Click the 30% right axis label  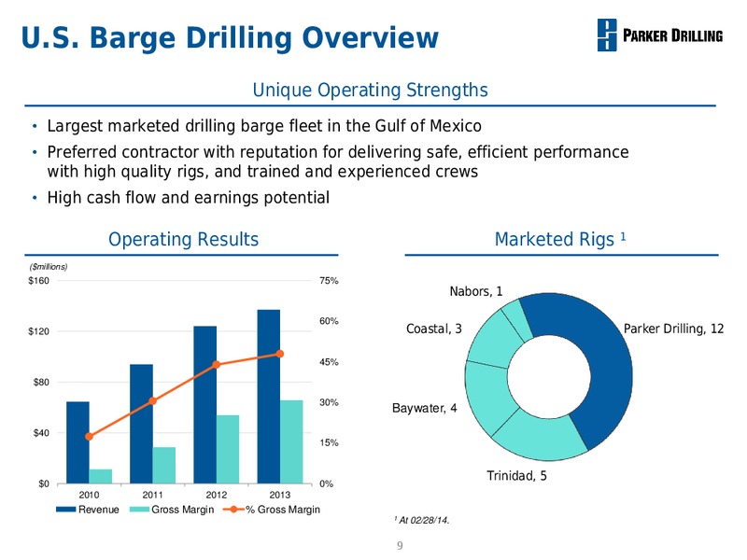(329, 402)
